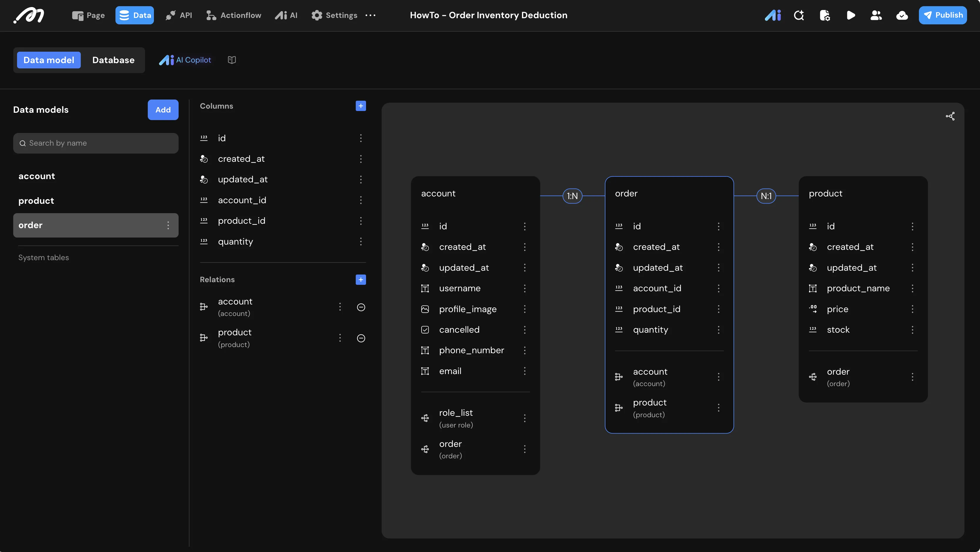Open more options for order data model

click(x=168, y=225)
